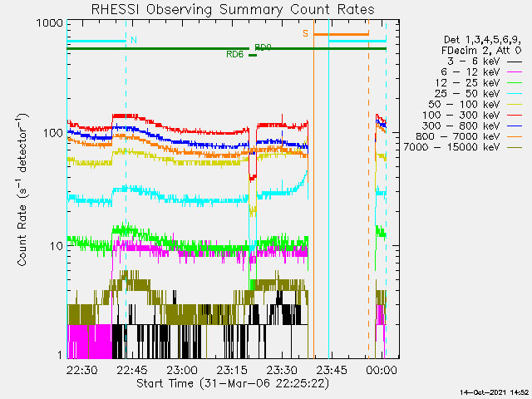Click the '25 - 50 keV' legend label
This screenshot has width=532, height=399.
[467, 93]
